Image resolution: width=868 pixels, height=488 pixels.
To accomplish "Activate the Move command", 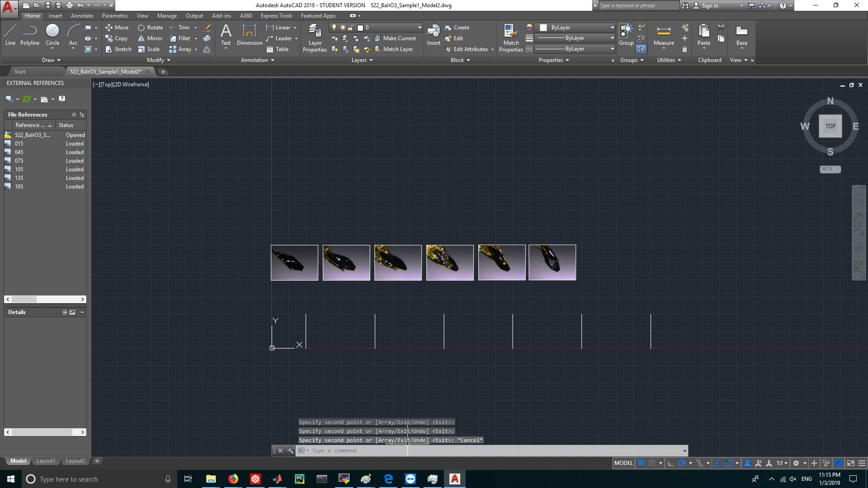I will pyautogui.click(x=117, y=28).
